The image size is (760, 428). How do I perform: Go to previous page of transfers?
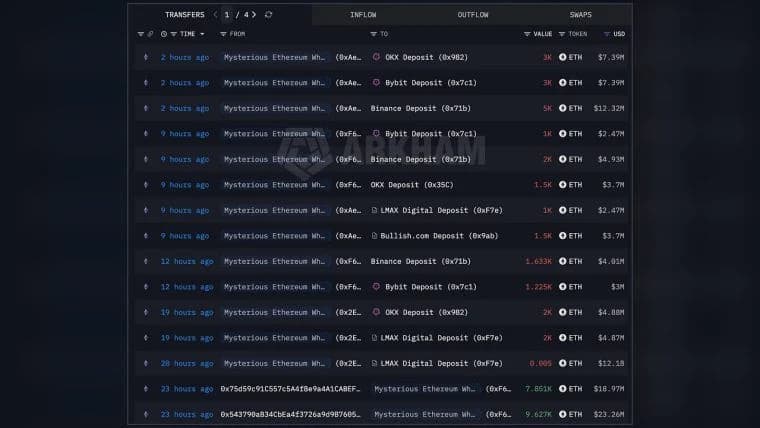coord(215,15)
